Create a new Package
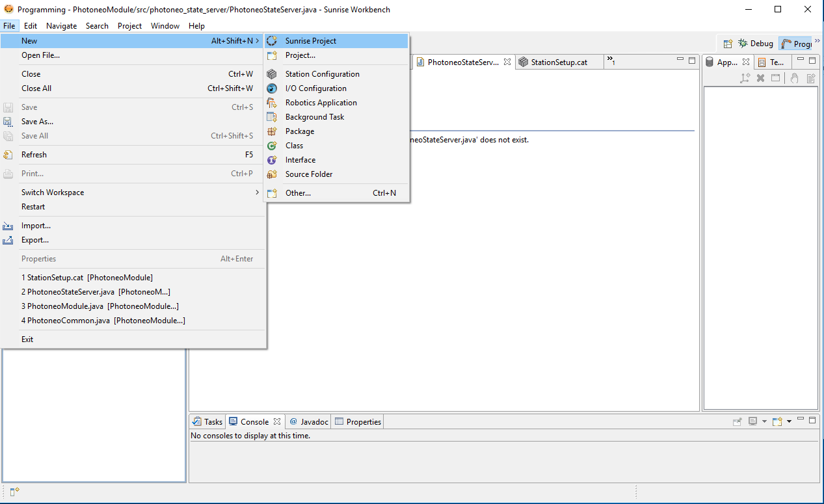 coord(336,131)
